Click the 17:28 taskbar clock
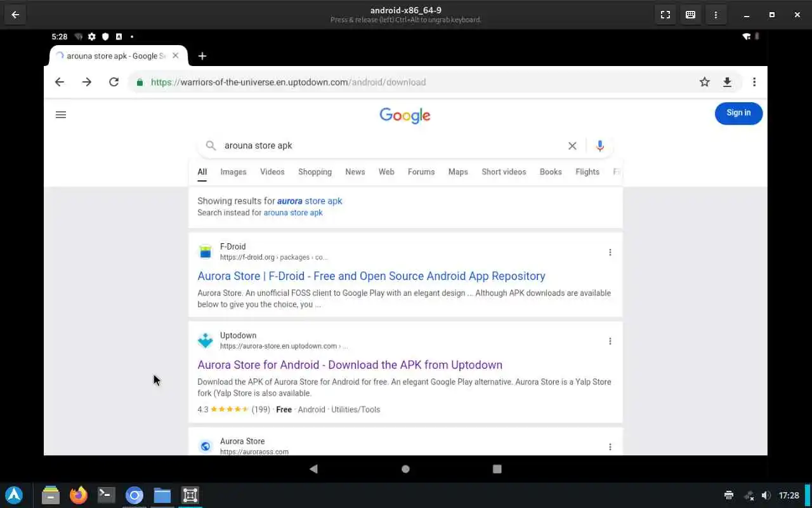812x508 pixels. click(789, 495)
